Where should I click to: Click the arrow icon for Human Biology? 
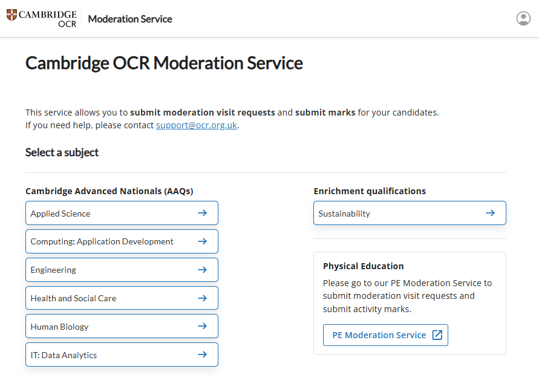click(x=203, y=326)
